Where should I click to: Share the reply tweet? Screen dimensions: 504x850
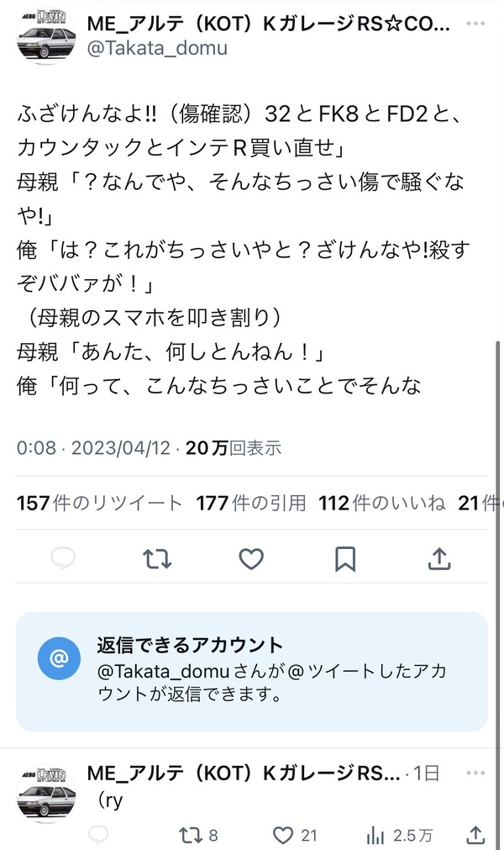pos(475,835)
